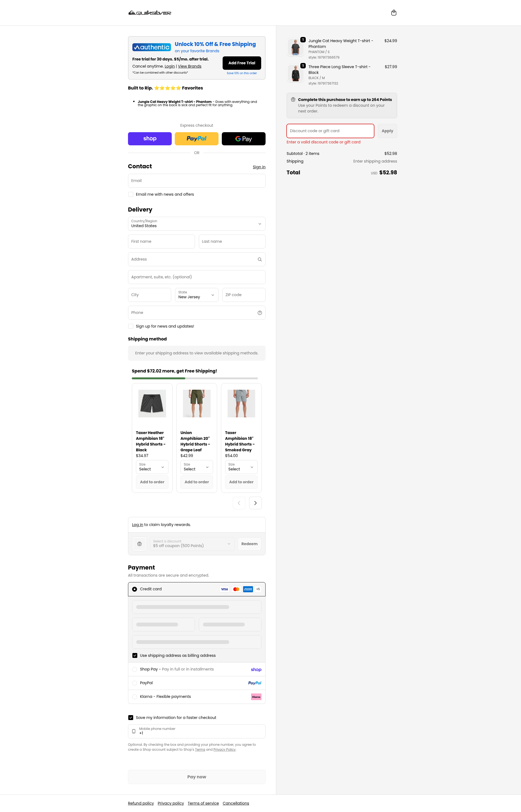Expand the State dropdown showing New Jersey
The image size is (521, 812).
click(x=197, y=295)
